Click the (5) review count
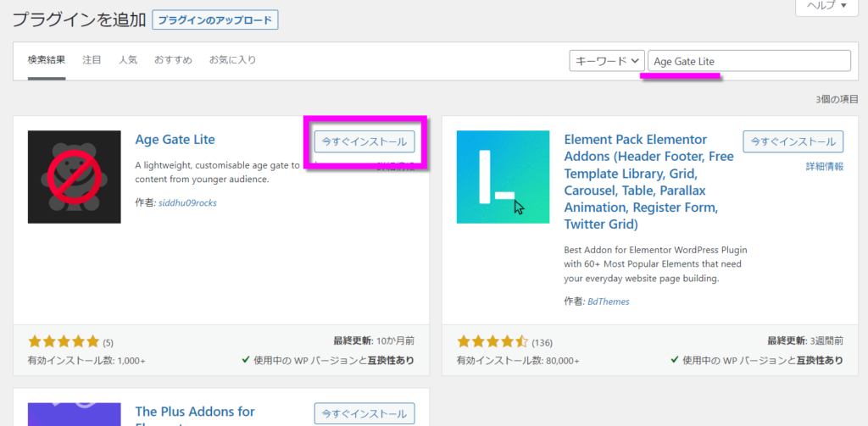This screenshot has width=868, height=426. [108, 343]
